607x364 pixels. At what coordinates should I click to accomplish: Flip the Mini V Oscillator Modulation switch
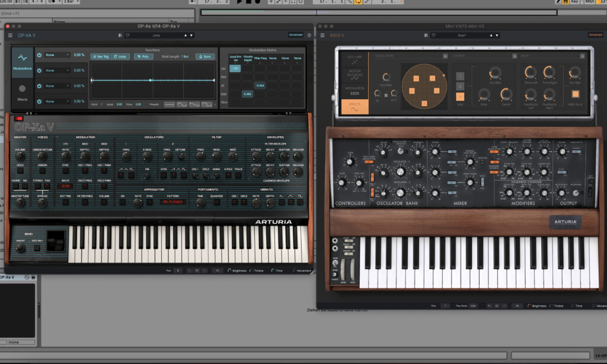click(x=369, y=161)
